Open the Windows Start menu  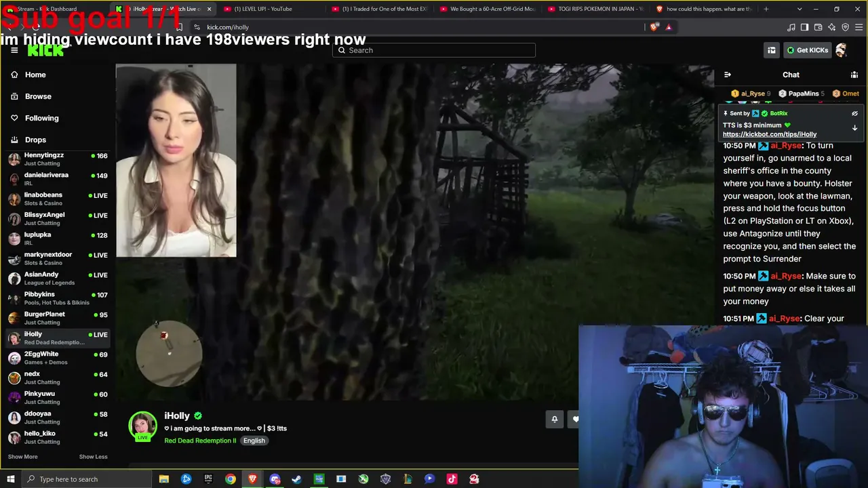click(10, 479)
